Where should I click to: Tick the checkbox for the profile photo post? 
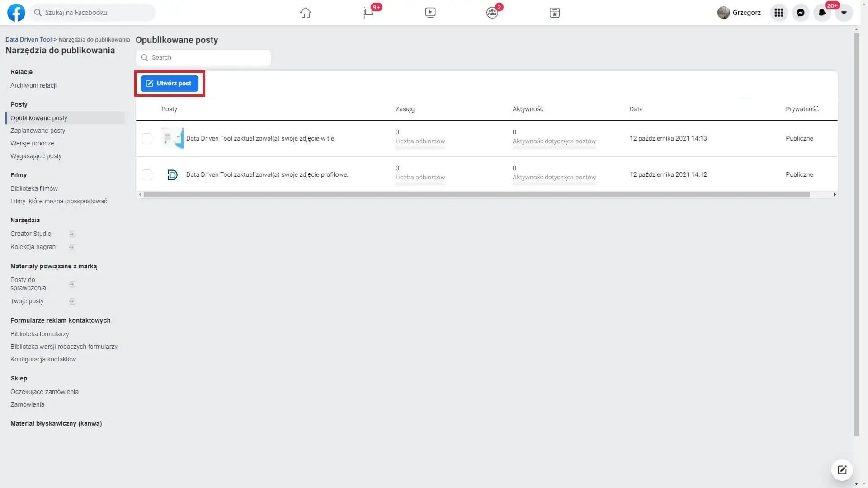(x=147, y=175)
